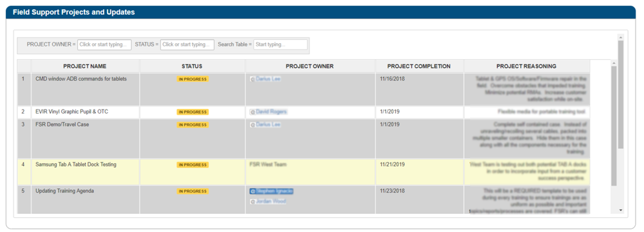
Task: Open the STATUS filter field
Action: coord(188,44)
